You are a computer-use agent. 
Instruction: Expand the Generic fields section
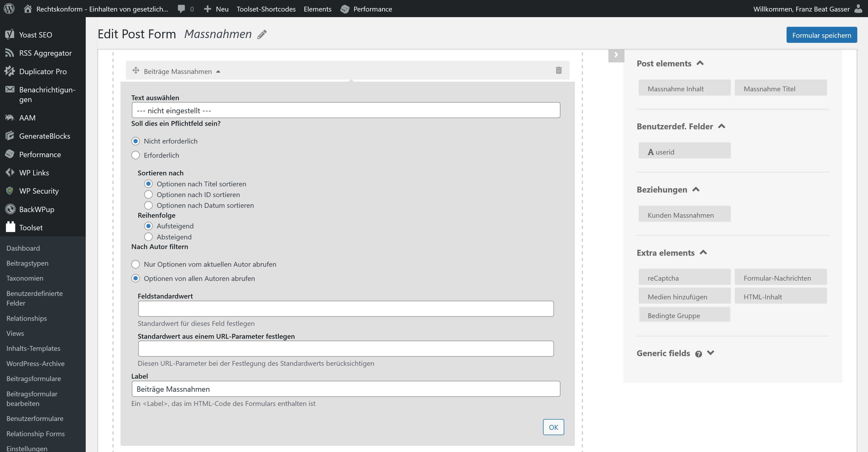tap(710, 353)
